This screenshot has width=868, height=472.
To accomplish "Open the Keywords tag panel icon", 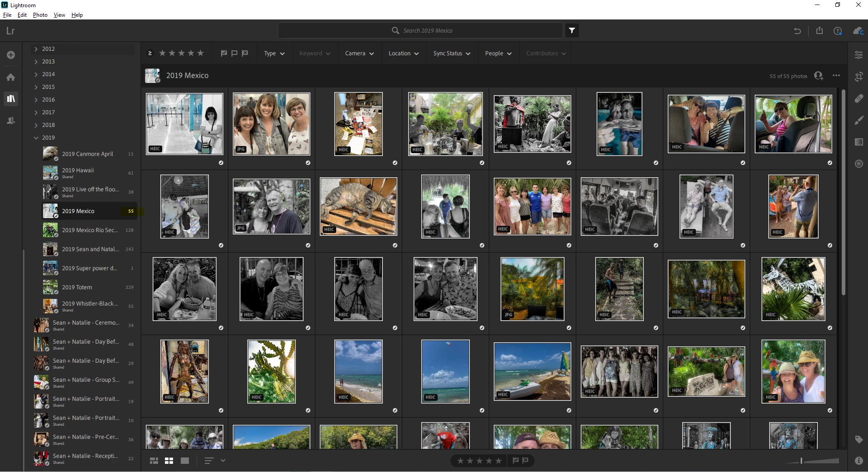I will (x=858, y=439).
